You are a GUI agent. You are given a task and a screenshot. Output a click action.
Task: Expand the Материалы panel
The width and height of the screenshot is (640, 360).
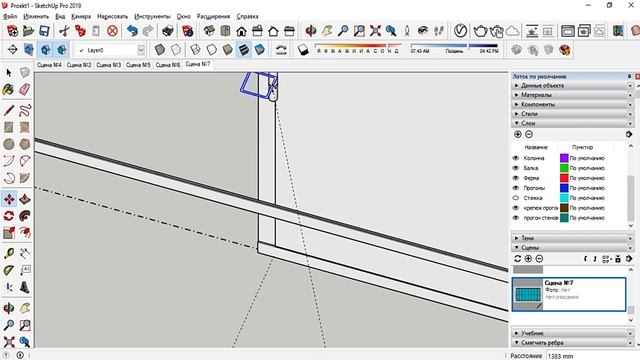(573, 95)
